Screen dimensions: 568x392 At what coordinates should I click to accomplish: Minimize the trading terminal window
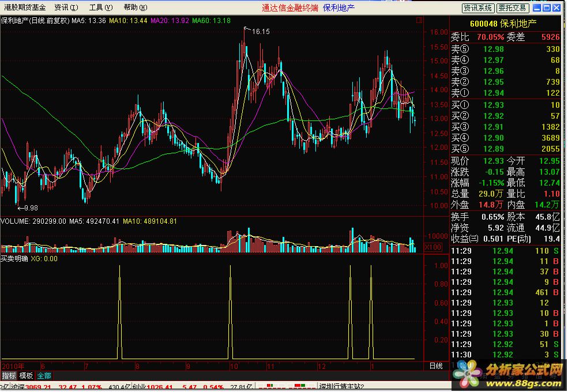[537, 8]
